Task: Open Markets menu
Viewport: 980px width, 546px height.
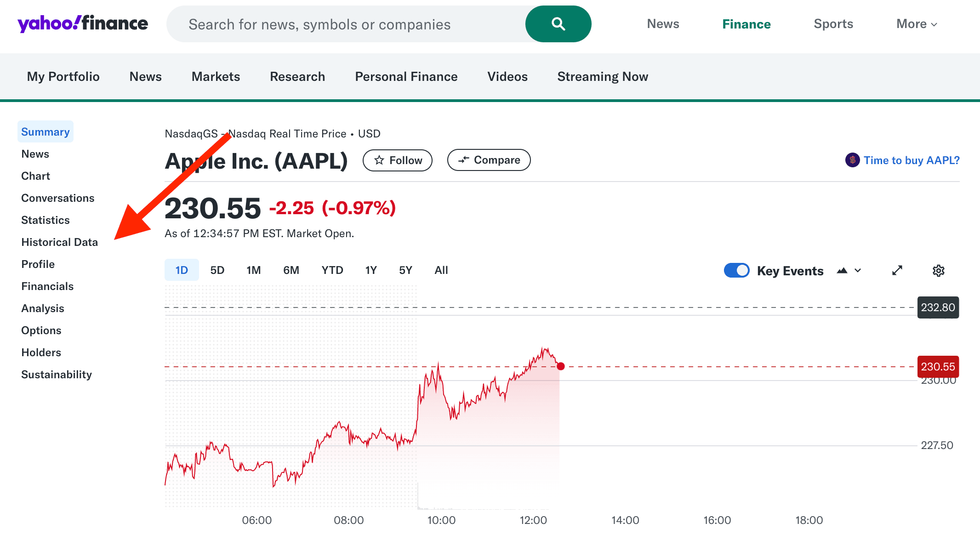Action: tap(216, 76)
